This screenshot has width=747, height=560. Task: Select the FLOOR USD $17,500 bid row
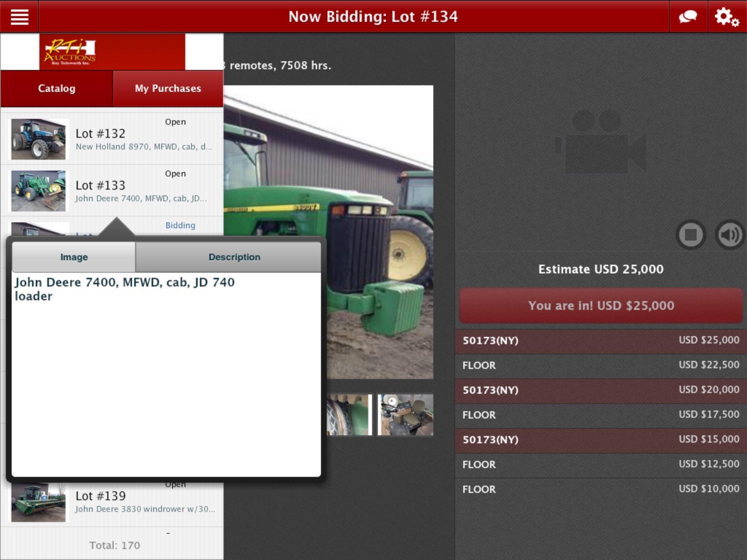pos(601,415)
